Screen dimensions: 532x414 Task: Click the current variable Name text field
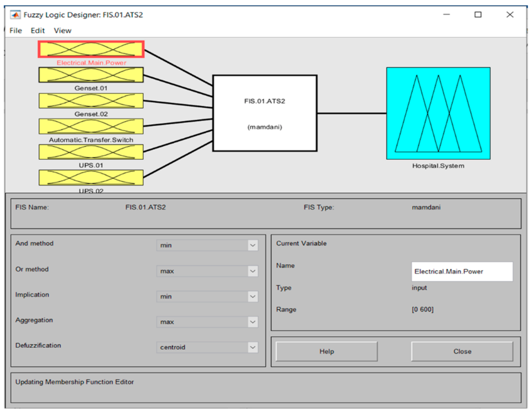coord(462,271)
